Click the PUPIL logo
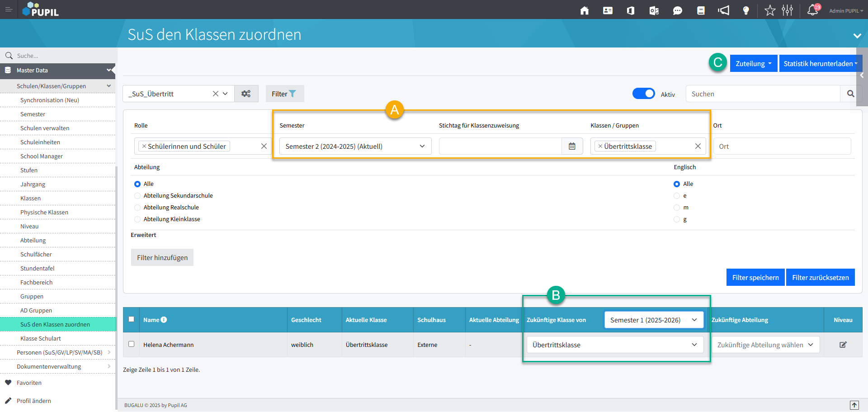The width and height of the screenshot is (868, 412). [41, 9]
